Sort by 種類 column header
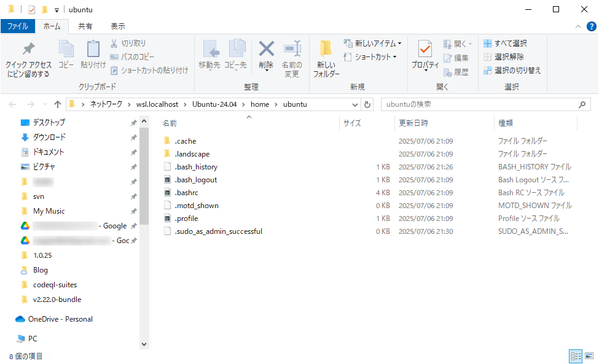Screen dimensions: 599x364 506,123
